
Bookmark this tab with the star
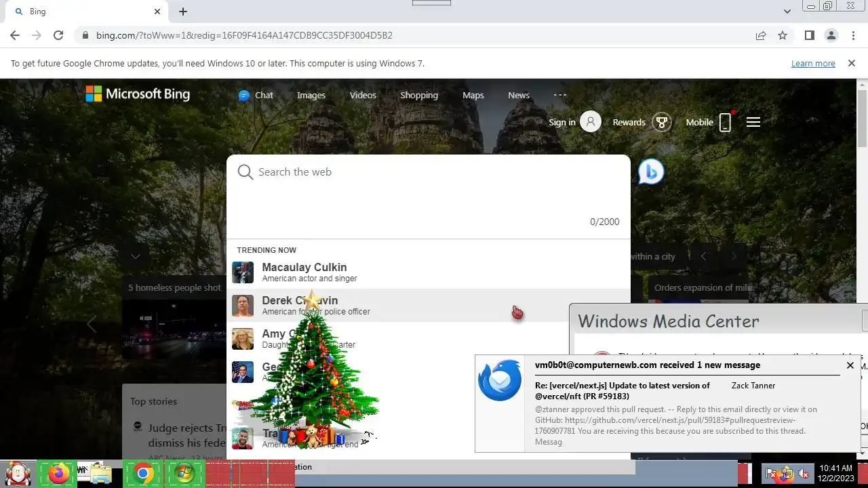click(x=783, y=35)
